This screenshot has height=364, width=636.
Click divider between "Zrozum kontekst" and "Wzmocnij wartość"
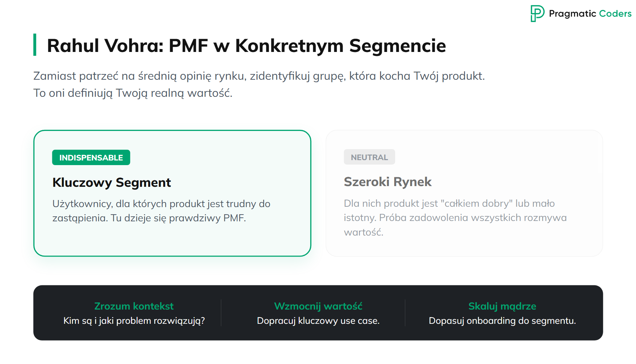click(221, 313)
